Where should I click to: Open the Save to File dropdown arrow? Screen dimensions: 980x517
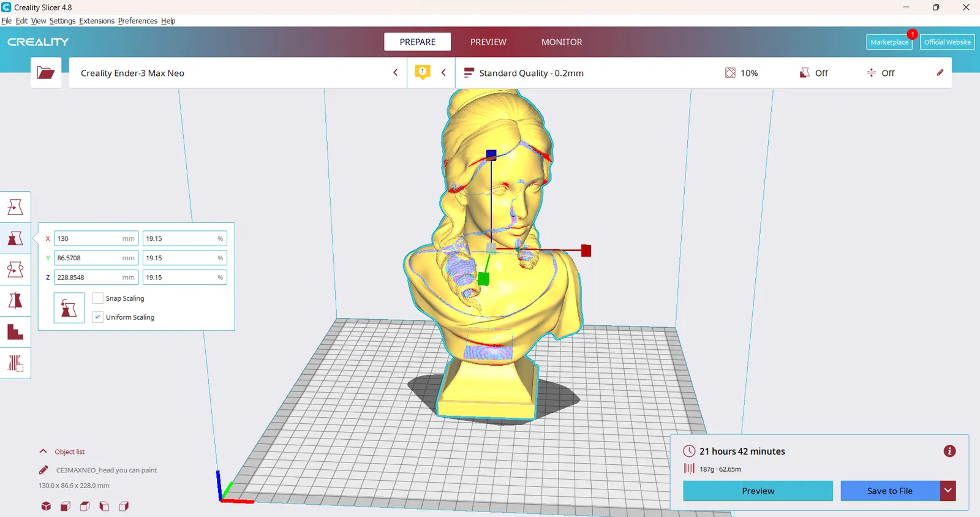click(948, 491)
